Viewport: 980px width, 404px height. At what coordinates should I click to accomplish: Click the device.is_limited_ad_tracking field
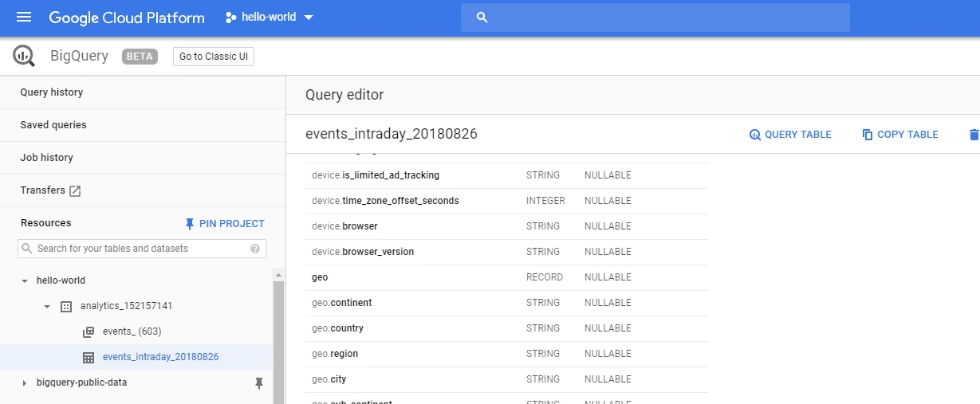point(376,175)
